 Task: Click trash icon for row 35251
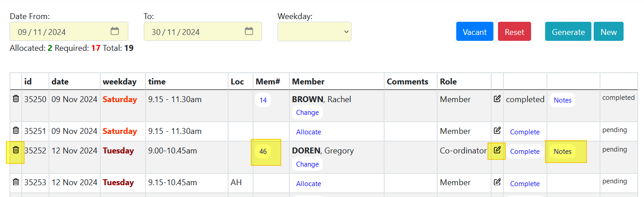[16, 130]
